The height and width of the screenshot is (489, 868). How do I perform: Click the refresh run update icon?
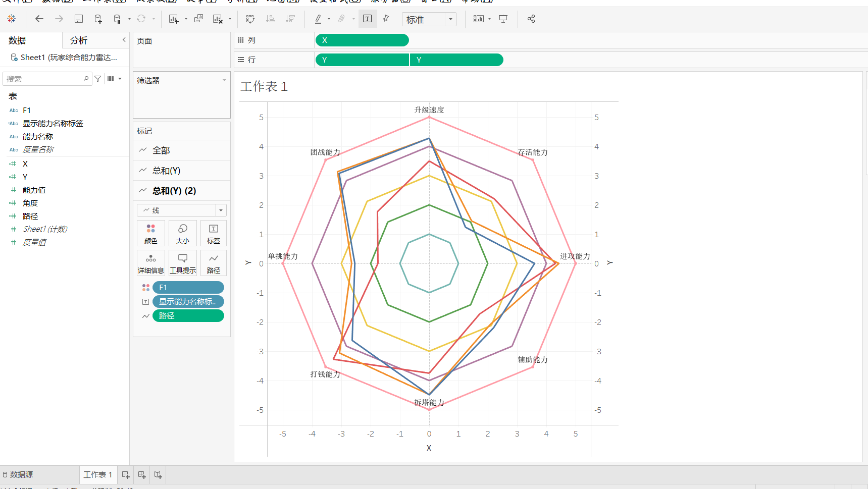(x=141, y=19)
